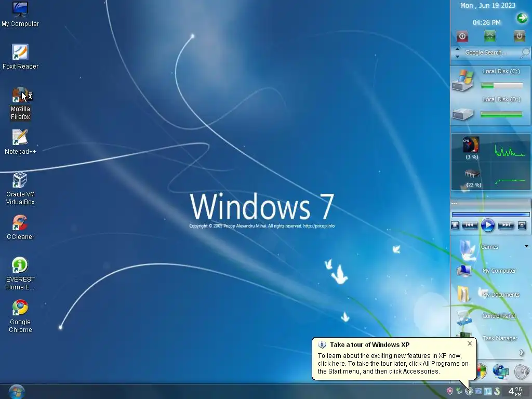The height and width of the screenshot is (399, 532).
Task: Click the Control Panel label in sidebar
Action: point(499,316)
